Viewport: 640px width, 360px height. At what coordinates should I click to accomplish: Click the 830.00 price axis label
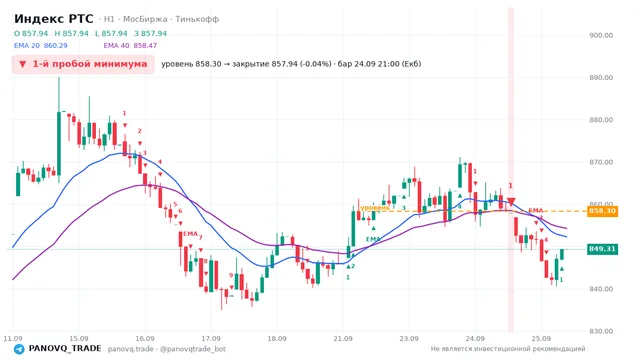[x=601, y=331]
